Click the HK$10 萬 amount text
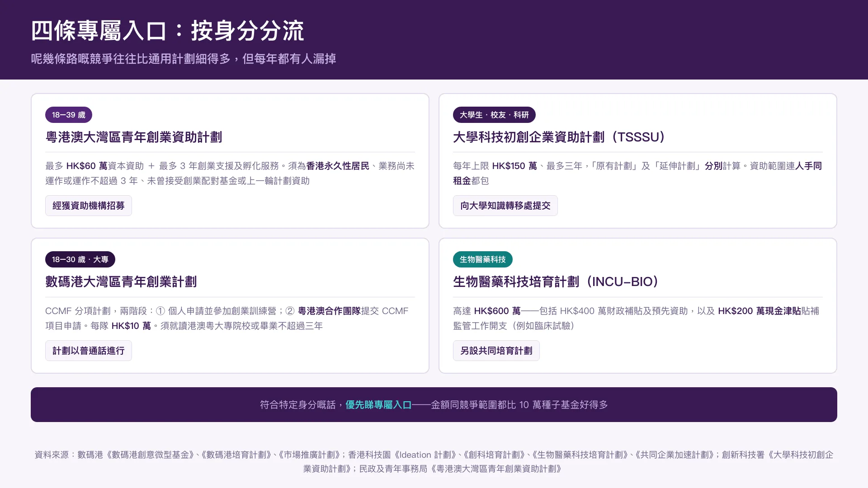Image resolution: width=868 pixels, height=488 pixels. click(131, 326)
